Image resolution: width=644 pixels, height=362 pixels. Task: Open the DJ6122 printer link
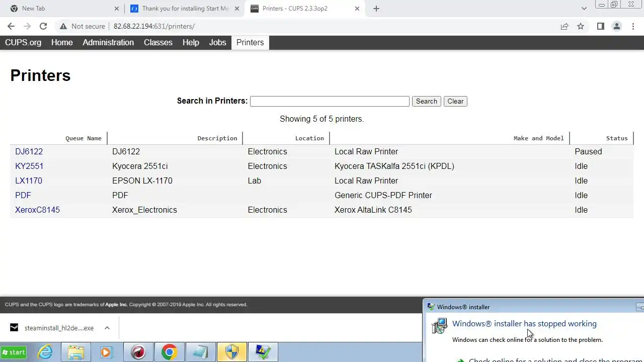pyautogui.click(x=29, y=151)
